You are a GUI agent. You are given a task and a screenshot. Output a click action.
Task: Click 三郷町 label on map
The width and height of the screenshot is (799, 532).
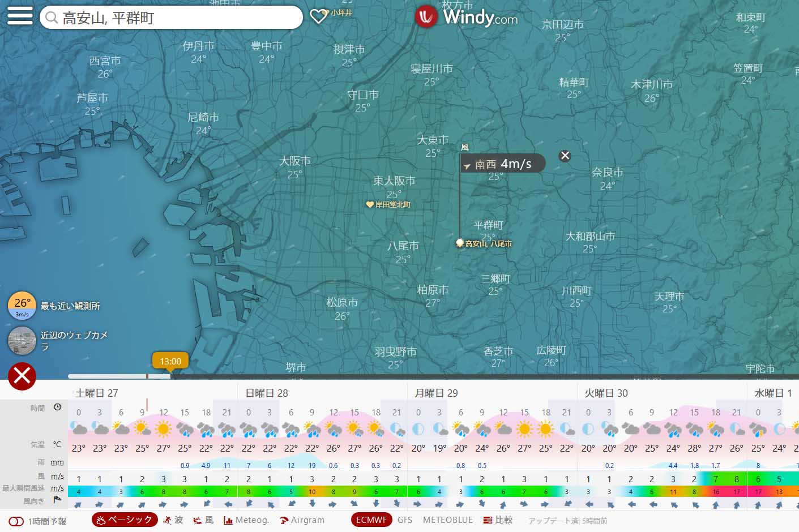click(x=495, y=278)
